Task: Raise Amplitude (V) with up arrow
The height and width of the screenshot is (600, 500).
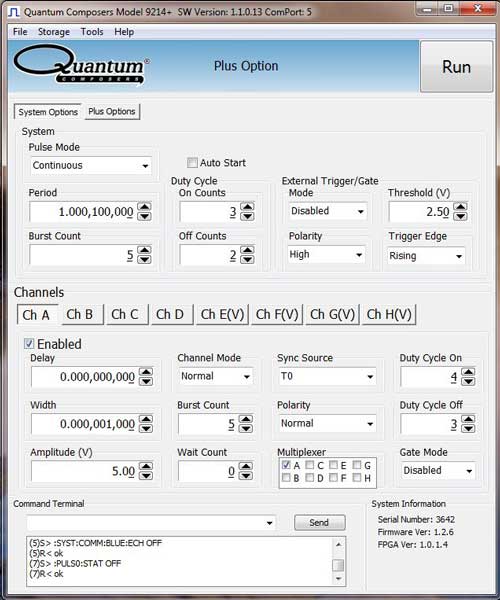Action: pyautogui.click(x=146, y=466)
